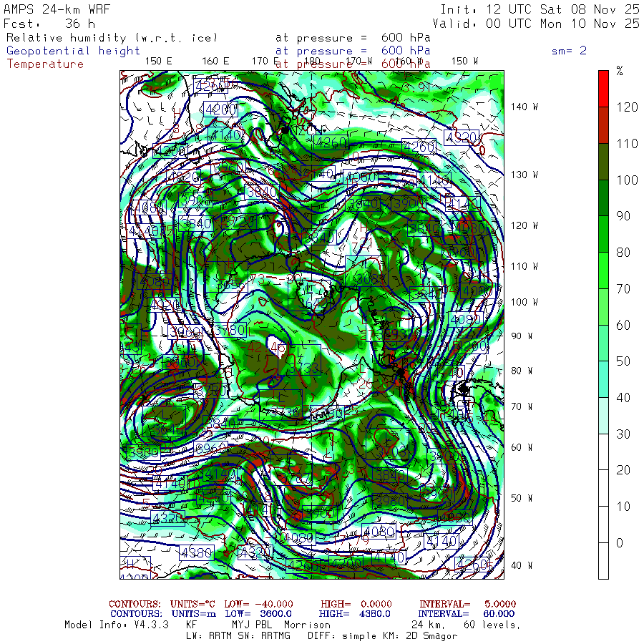The width and height of the screenshot is (644, 644).
Task: Click the 150 E longitude label
Action: 158,61
